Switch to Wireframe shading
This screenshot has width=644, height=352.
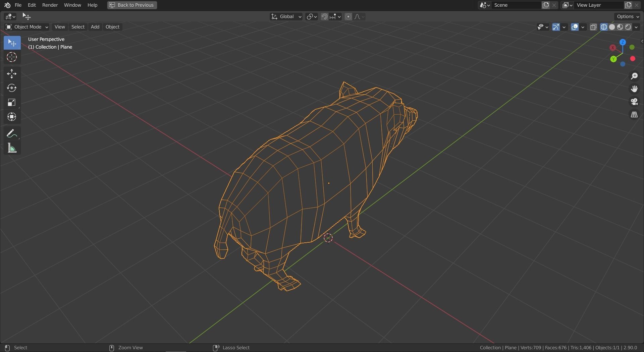point(604,27)
